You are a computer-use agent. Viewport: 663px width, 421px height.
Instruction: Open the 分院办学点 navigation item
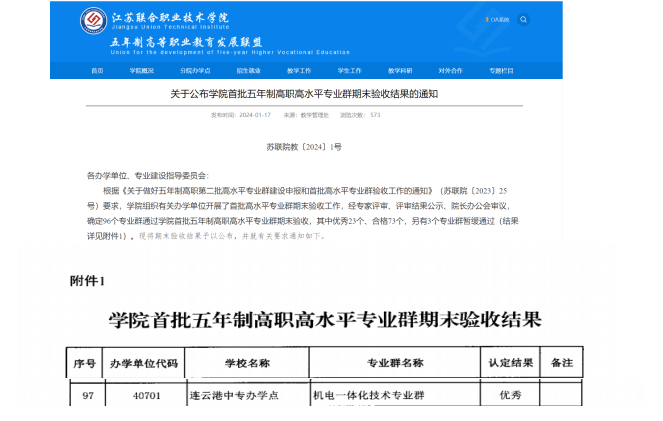(195, 71)
